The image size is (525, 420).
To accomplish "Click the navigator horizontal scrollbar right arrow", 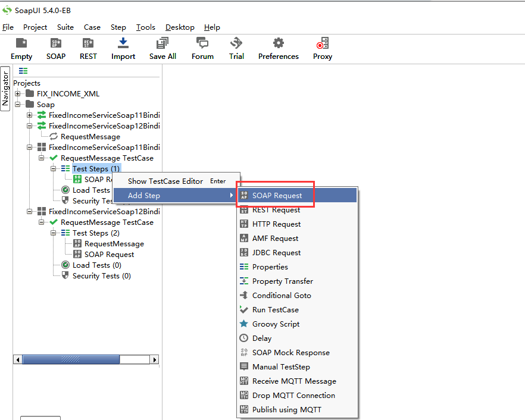I will [154, 360].
